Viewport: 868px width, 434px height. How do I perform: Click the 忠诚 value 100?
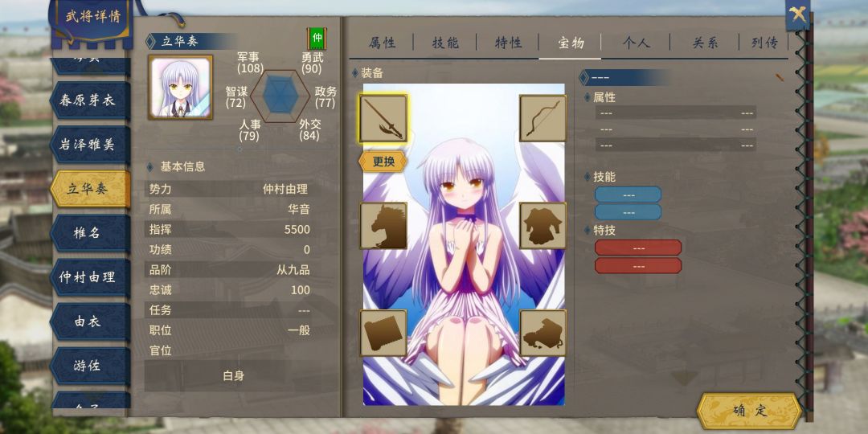301,290
